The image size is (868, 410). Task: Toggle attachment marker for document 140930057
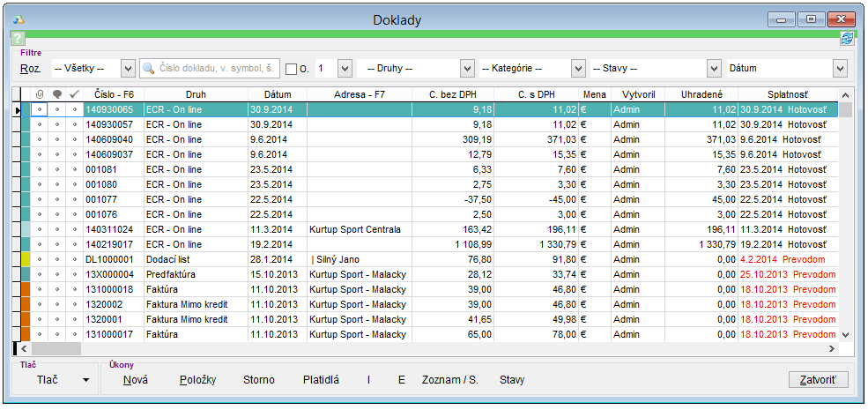pos(40,124)
